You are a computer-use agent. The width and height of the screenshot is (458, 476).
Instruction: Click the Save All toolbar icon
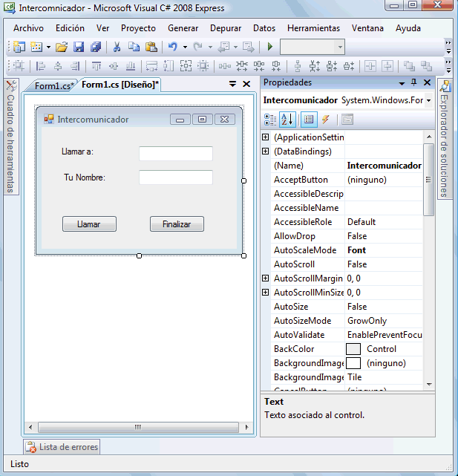click(x=96, y=47)
